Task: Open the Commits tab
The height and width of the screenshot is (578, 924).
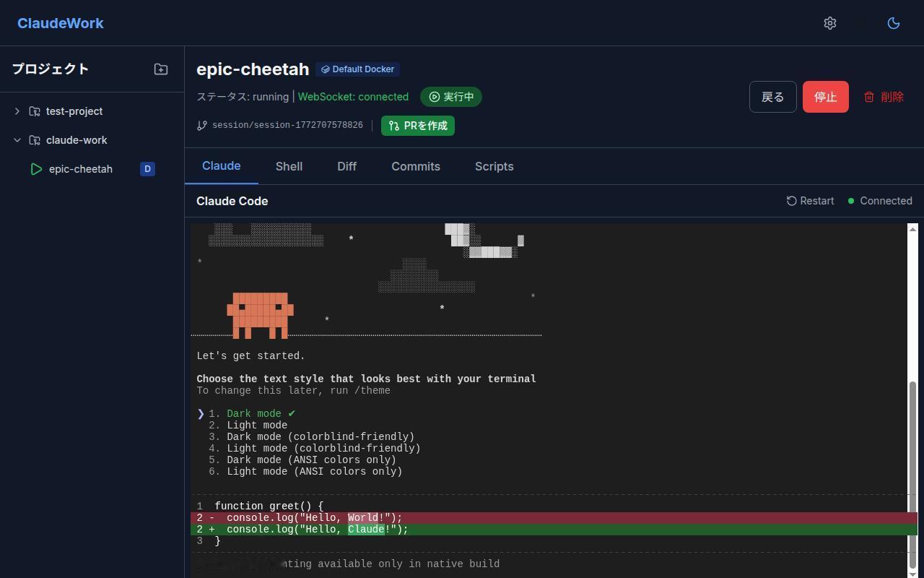Action: click(x=416, y=166)
